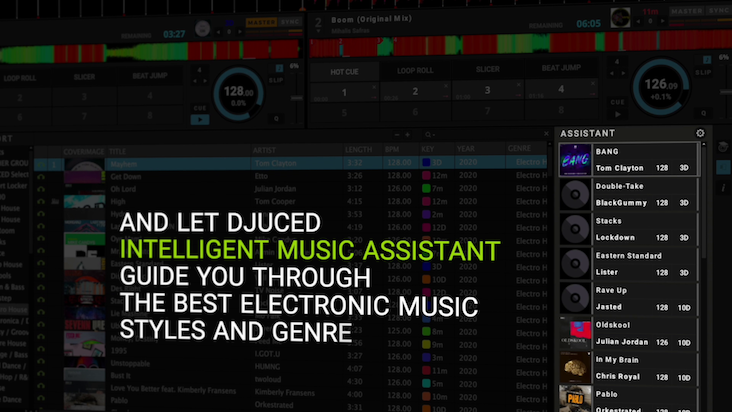Click the BANG track cover art

click(575, 160)
